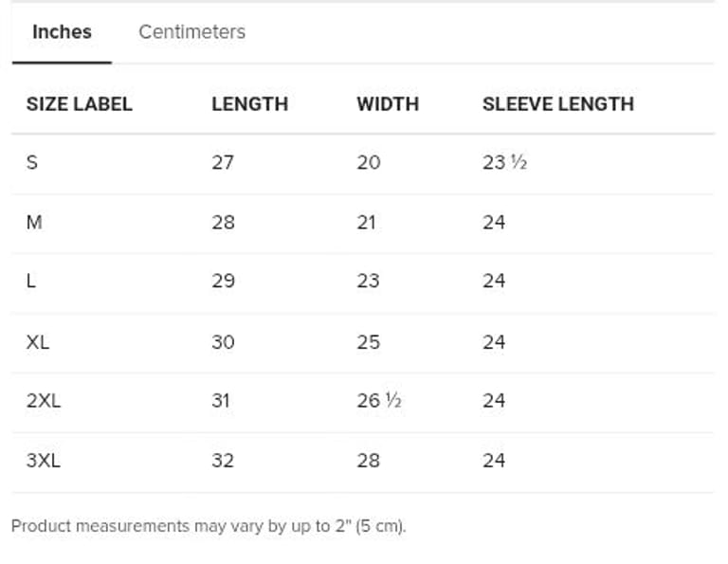Click the 23 ½ sleeve length value
Image resolution: width=728 pixels, height=564 pixels.
504,163
